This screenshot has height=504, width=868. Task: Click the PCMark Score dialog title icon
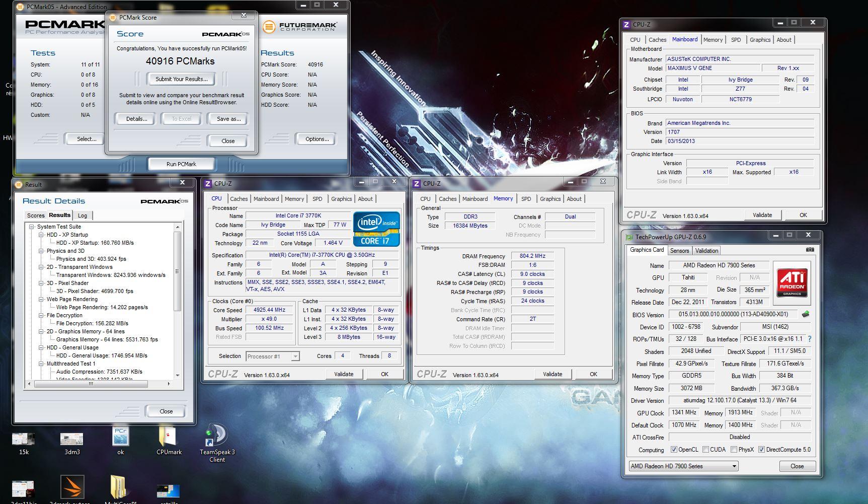(113, 17)
